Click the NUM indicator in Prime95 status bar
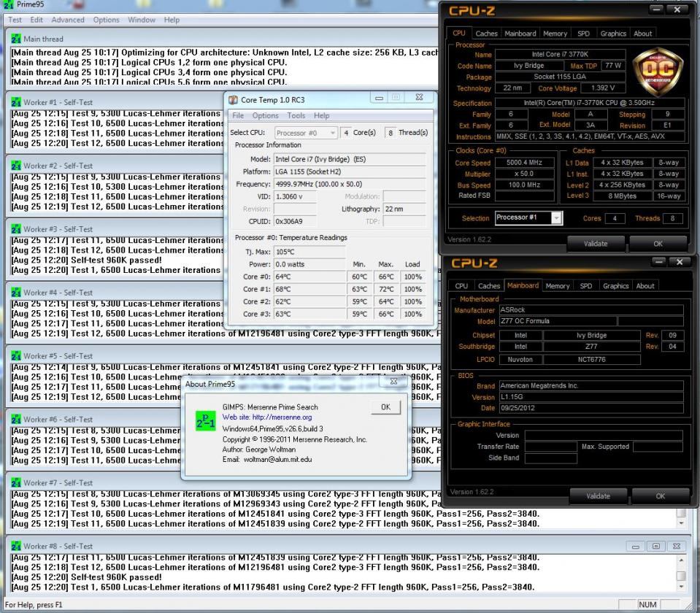Viewport: 700px width, 613px height. pyautogui.click(x=647, y=604)
